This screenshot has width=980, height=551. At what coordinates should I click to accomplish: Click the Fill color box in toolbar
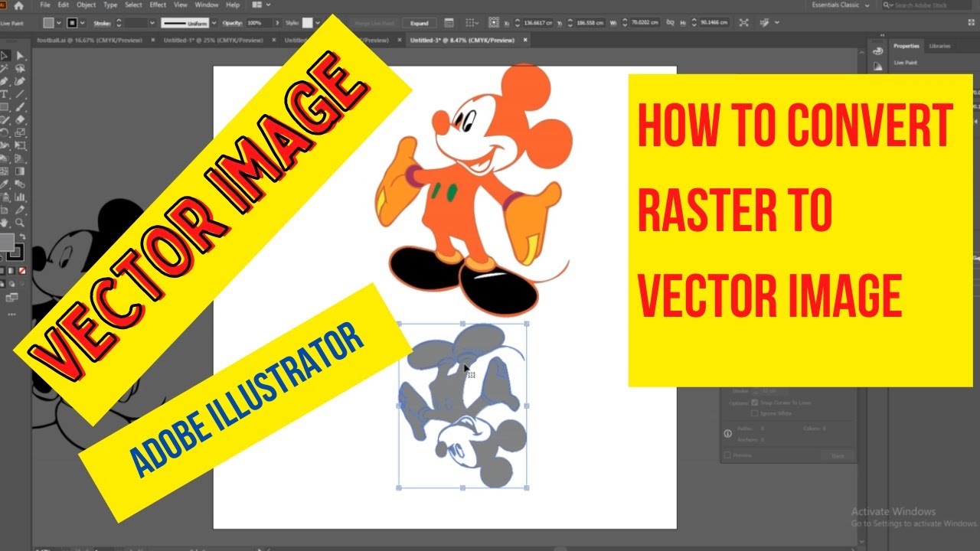(x=7, y=244)
